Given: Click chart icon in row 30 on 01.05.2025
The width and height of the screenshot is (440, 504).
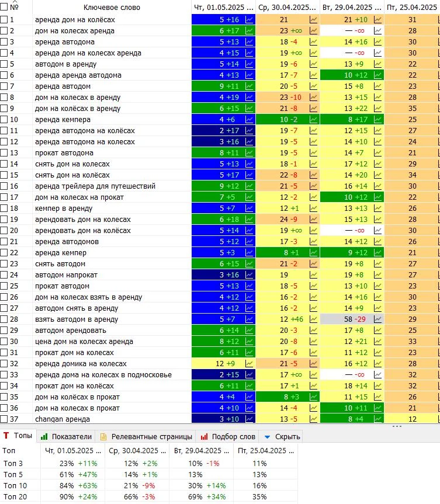Looking at the screenshot, I should 250,342.
